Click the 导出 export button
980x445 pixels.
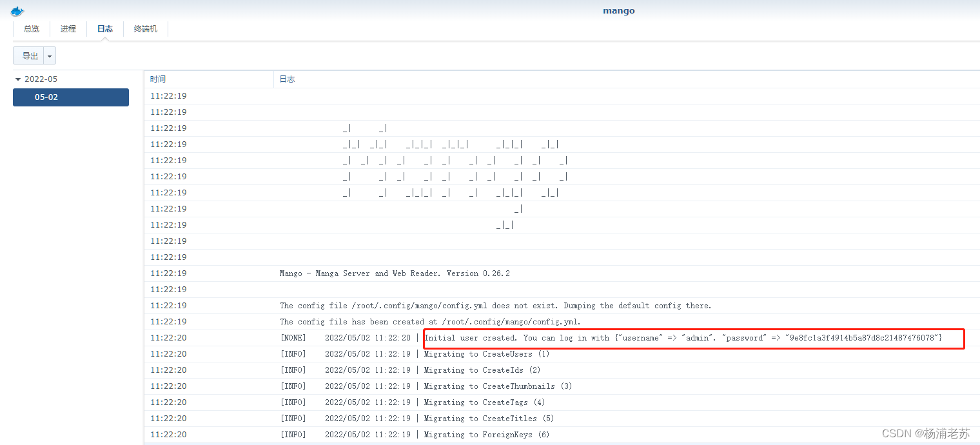click(x=30, y=56)
